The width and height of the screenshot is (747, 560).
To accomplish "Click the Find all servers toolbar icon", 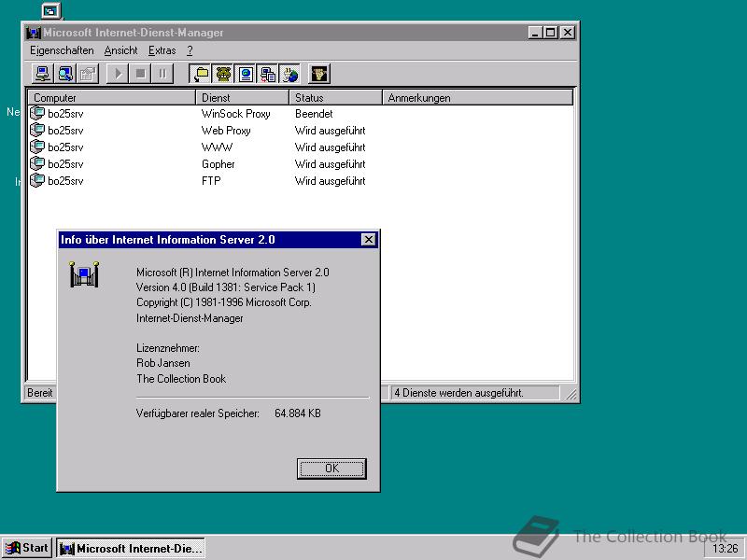I will click(65, 74).
